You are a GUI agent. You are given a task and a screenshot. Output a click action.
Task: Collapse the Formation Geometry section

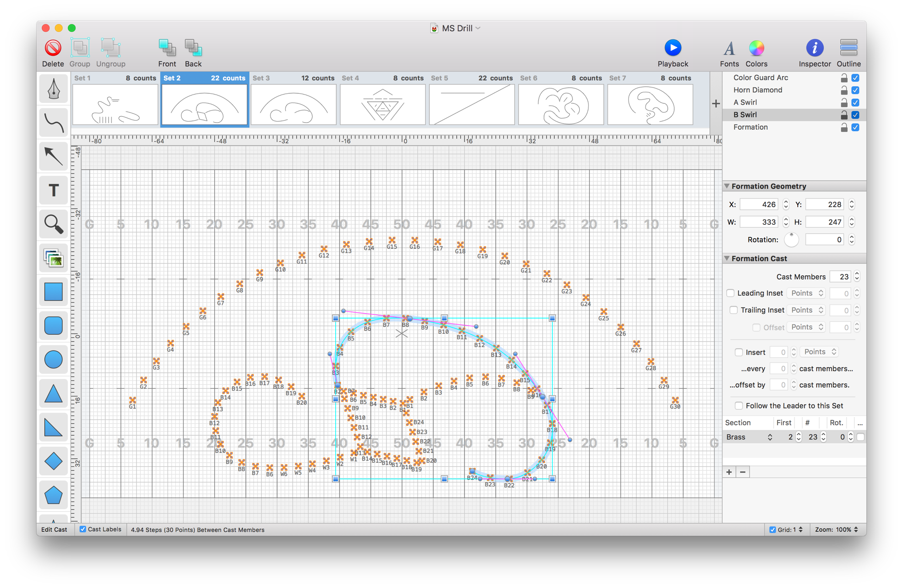[727, 186]
